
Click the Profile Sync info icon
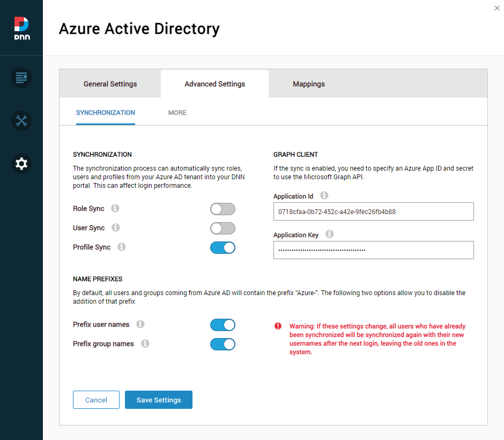tap(122, 247)
